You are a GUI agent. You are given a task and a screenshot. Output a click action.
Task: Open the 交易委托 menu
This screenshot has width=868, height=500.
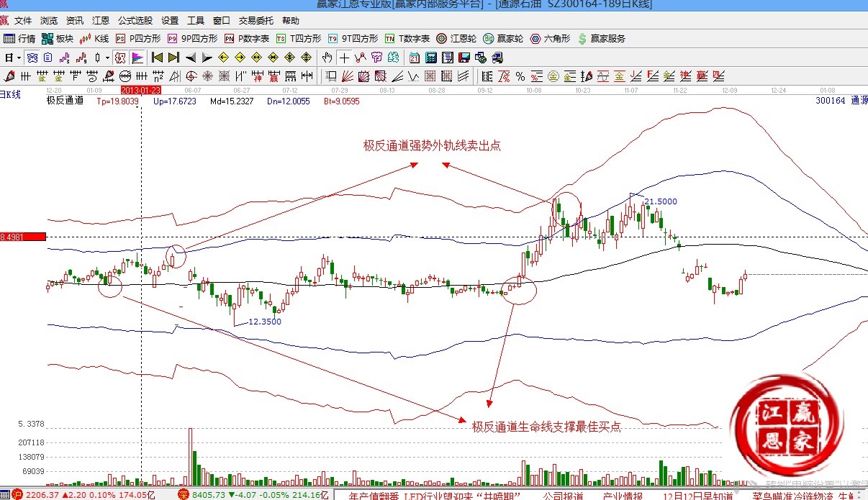(x=256, y=21)
